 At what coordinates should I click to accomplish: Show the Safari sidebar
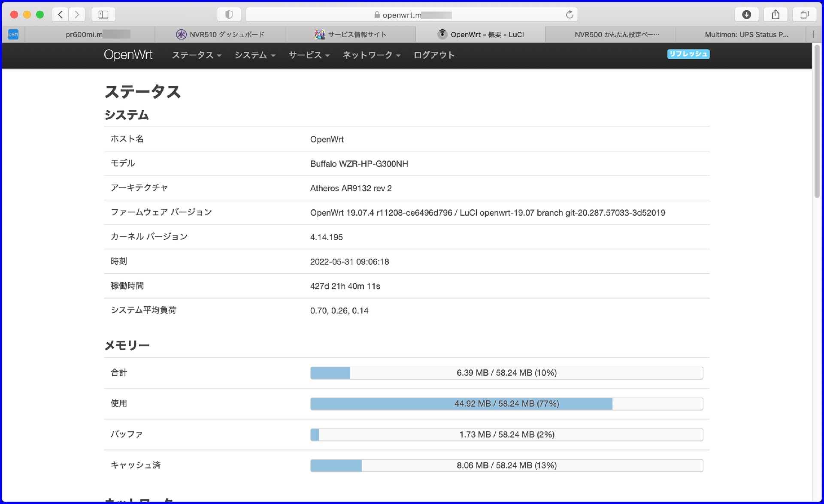click(103, 15)
